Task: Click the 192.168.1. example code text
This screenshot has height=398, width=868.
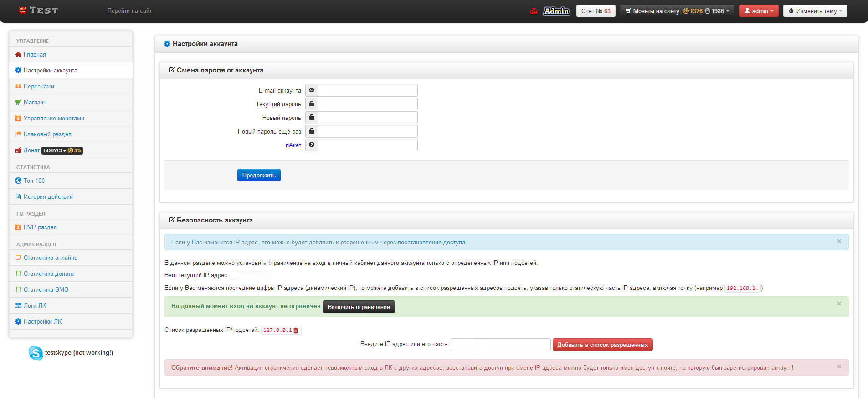Action: 742,288
